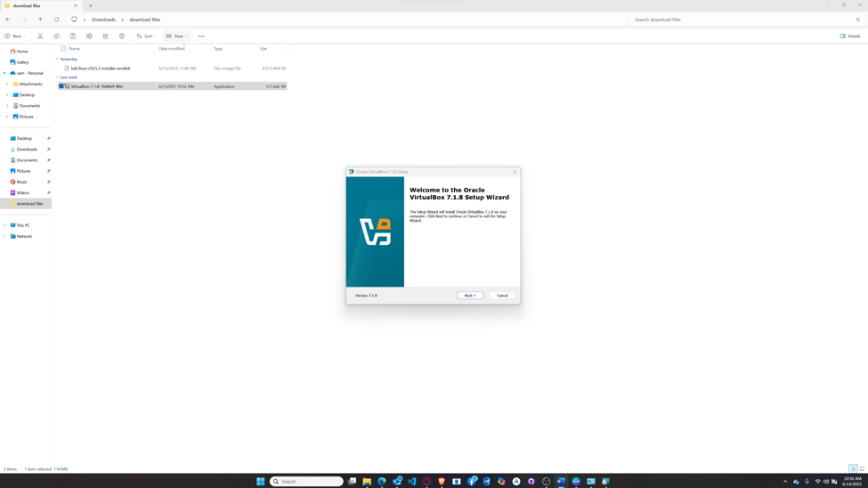Toggle the select all checkbox in header
This screenshot has width=868, height=488.
coord(63,49)
